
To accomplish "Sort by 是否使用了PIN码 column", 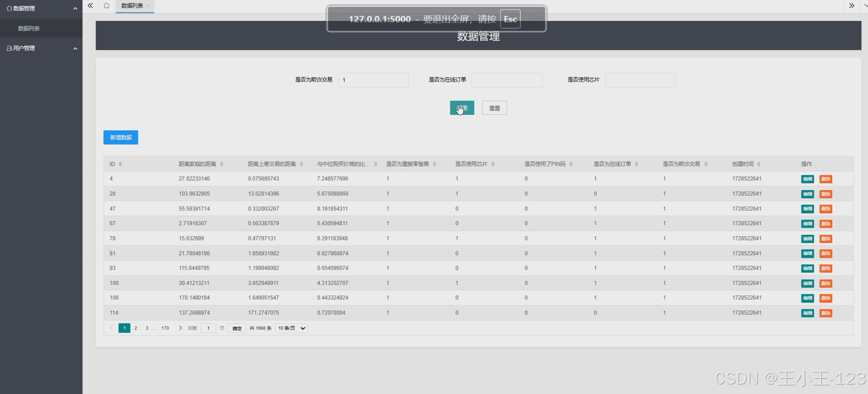I will point(571,164).
